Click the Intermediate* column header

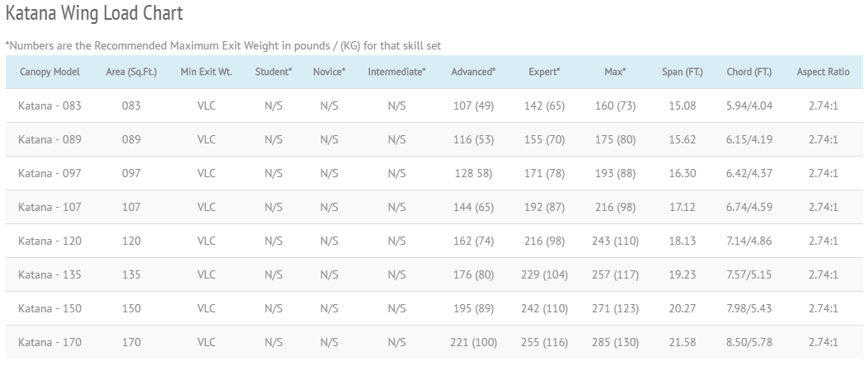[x=396, y=72]
